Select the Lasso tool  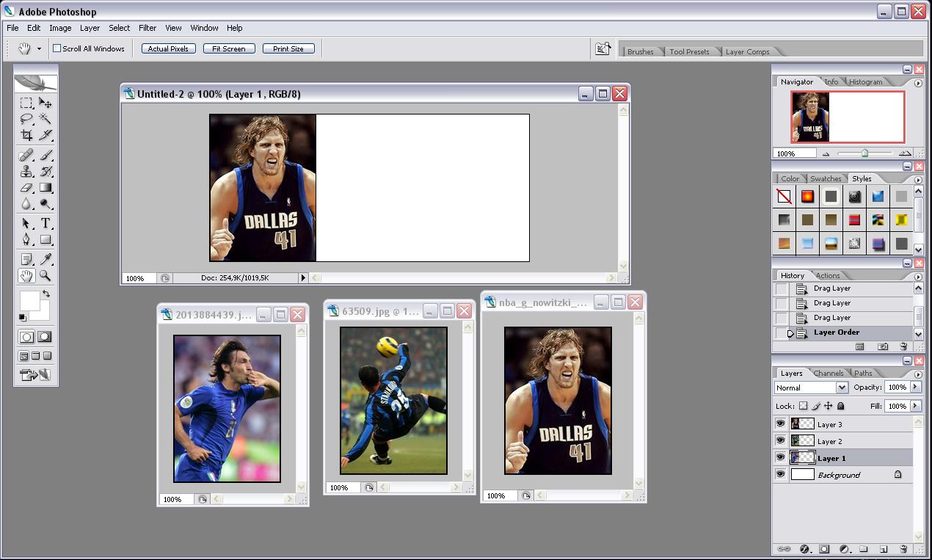pyautogui.click(x=26, y=119)
